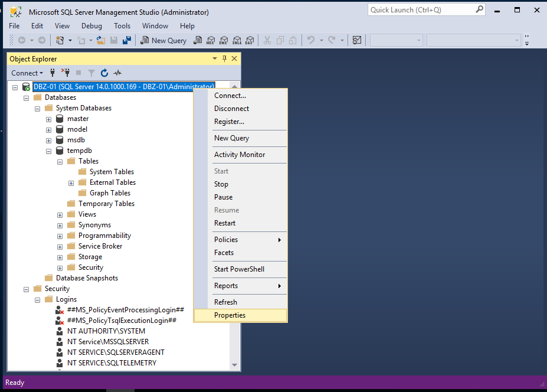The height and width of the screenshot is (392, 547).
Task: Open the View menu
Action: 62,26
